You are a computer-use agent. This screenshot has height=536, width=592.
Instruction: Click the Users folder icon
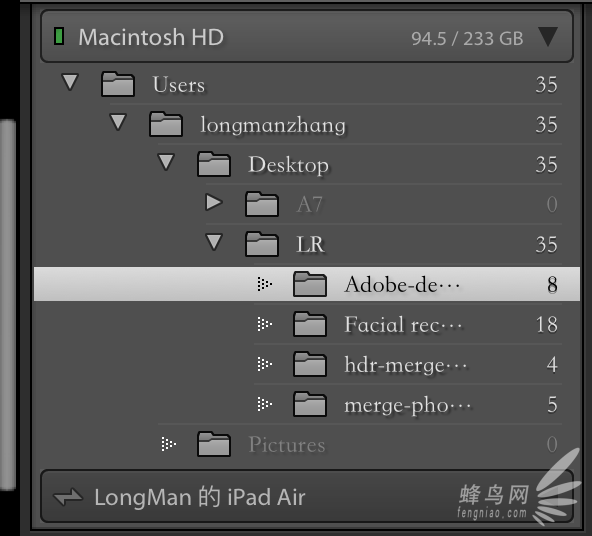coord(118,84)
